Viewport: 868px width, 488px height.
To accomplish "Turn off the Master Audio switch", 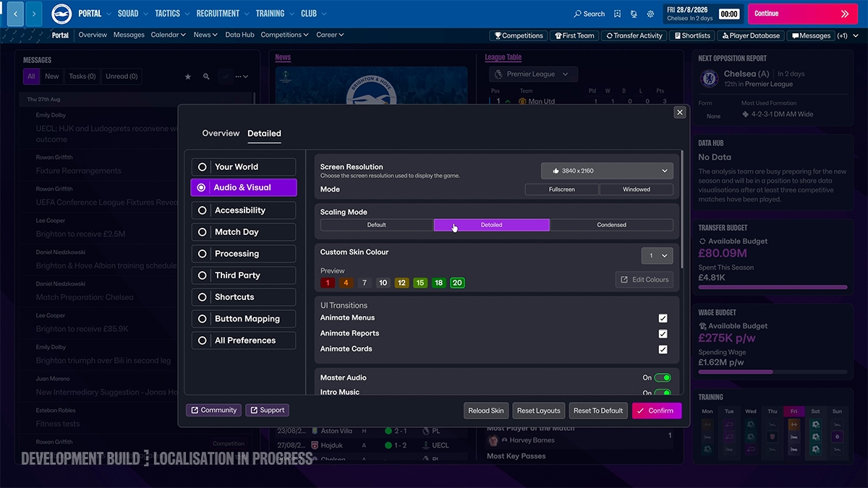I will [x=663, y=377].
